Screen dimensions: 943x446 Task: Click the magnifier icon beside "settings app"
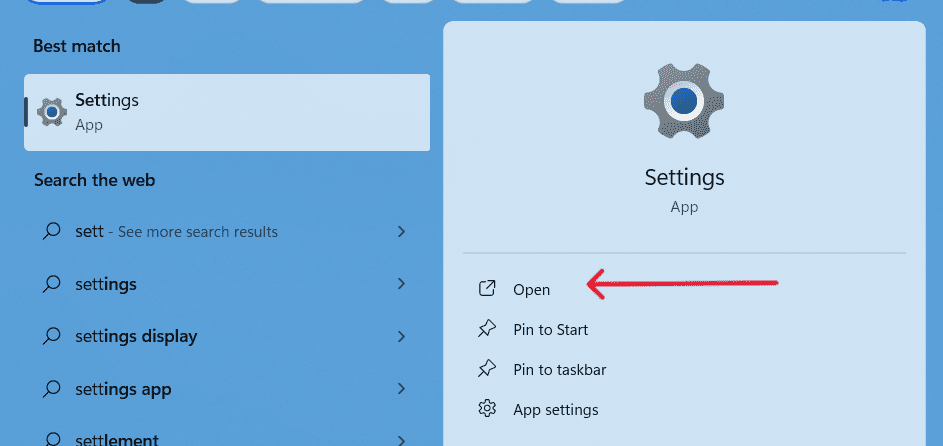click(52, 389)
